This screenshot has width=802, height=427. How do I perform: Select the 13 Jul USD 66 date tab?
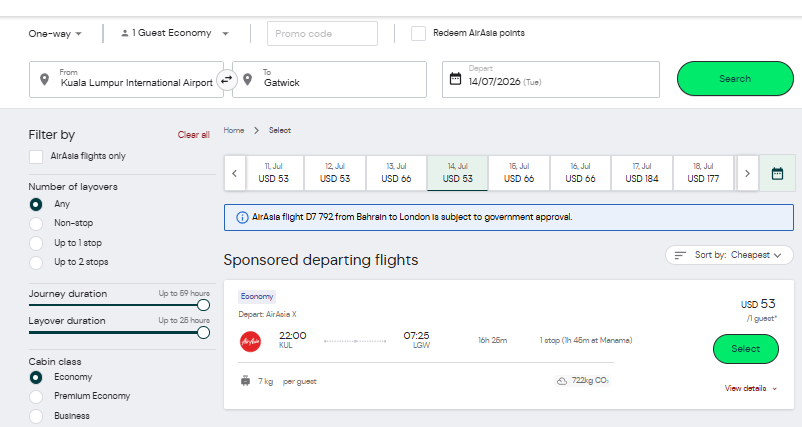tap(396, 173)
